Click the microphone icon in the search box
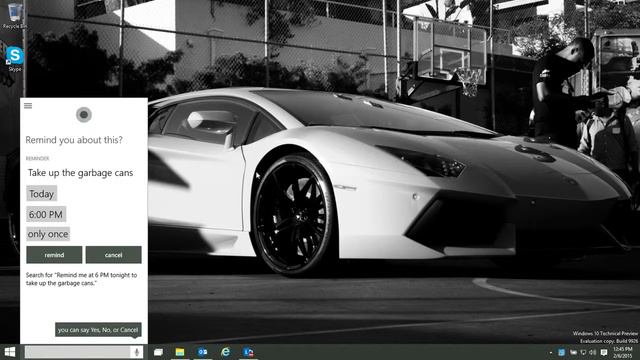 click(x=137, y=352)
